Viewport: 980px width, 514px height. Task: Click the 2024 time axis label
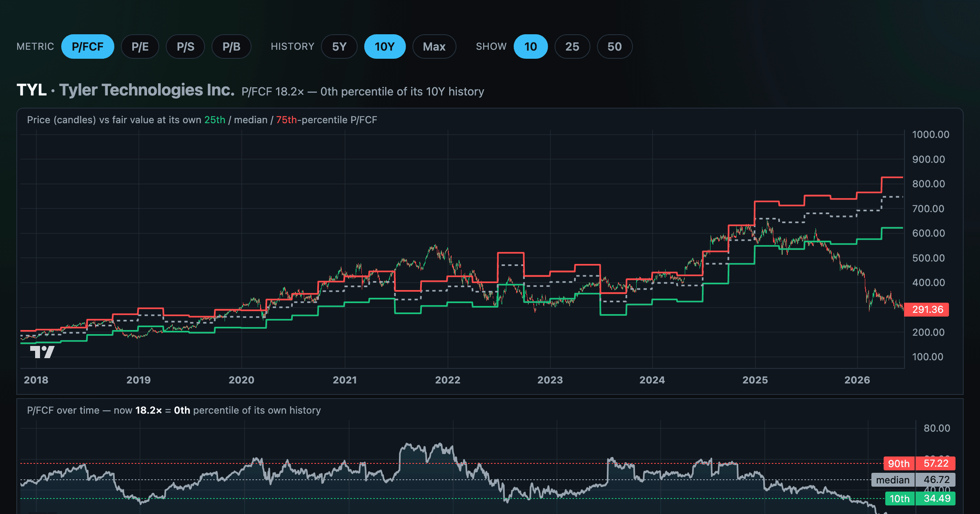(x=652, y=380)
